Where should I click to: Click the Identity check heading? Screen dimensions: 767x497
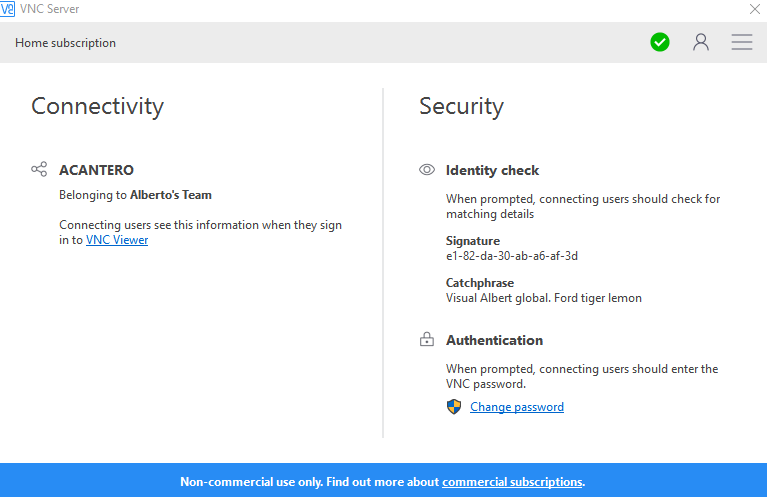492,170
